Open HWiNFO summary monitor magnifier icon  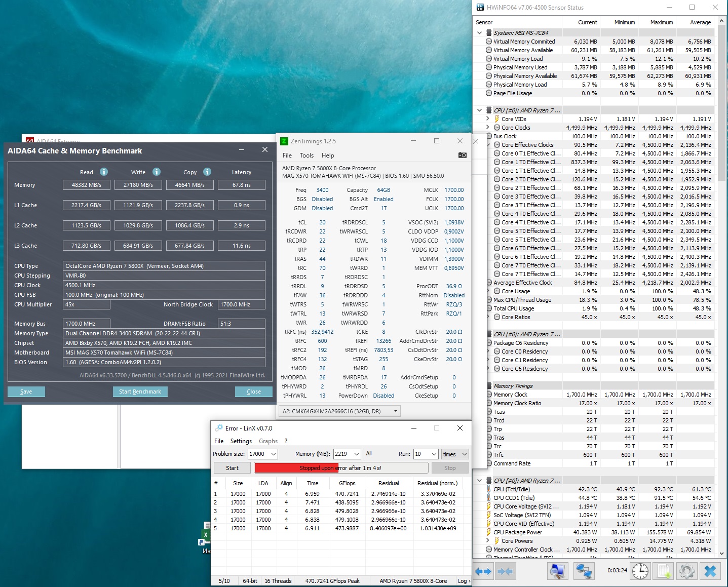coord(557,571)
